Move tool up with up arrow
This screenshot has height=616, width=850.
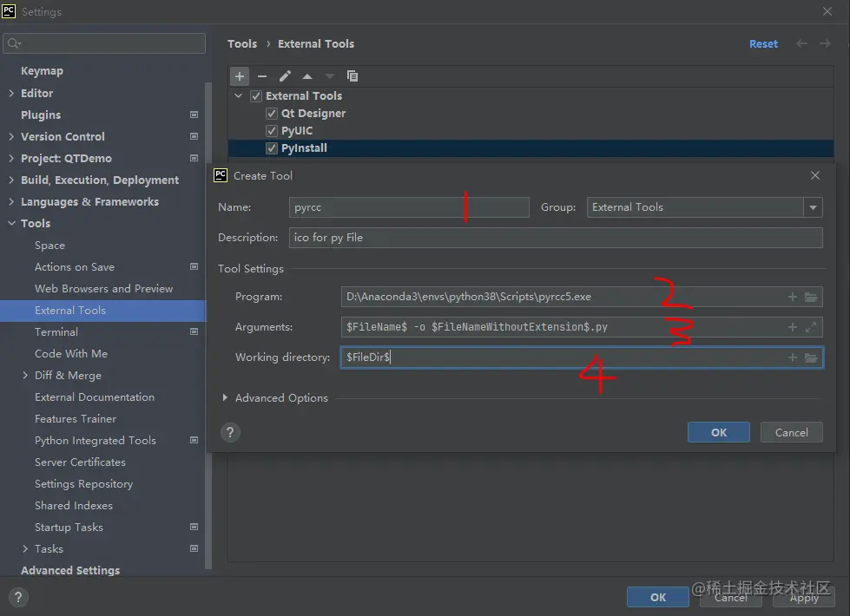coord(307,76)
